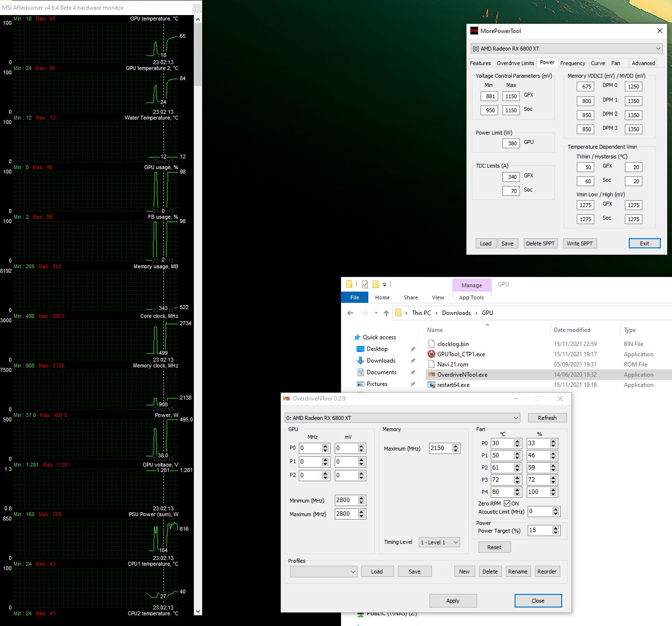Edit the GPU Power Limit value field
The height and width of the screenshot is (626, 672).
pos(511,143)
